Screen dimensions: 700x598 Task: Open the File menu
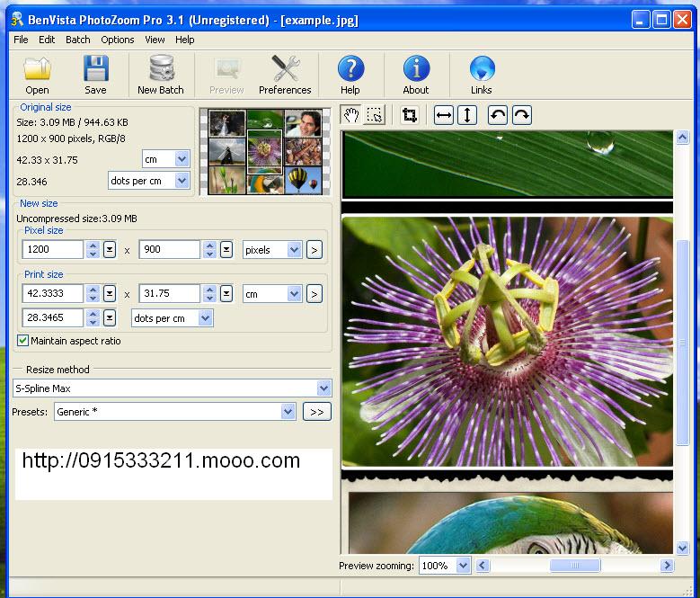tap(21, 40)
